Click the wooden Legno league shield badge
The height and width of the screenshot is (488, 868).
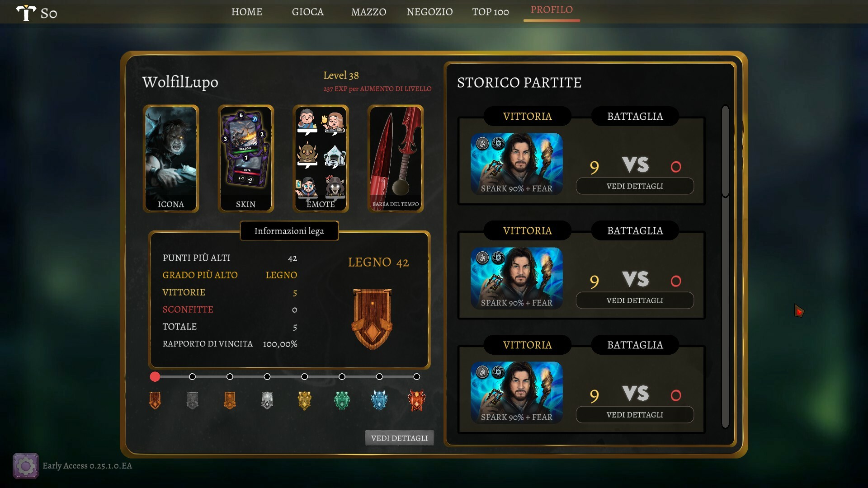(x=372, y=319)
